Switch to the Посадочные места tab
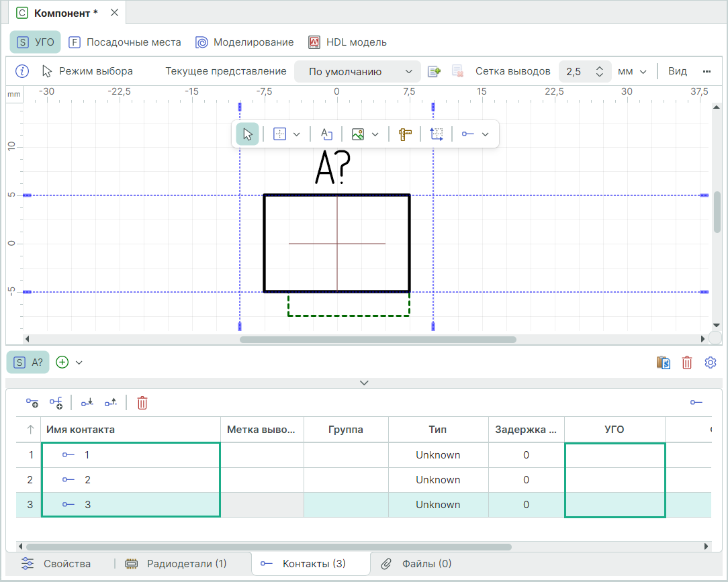 [x=125, y=42]
